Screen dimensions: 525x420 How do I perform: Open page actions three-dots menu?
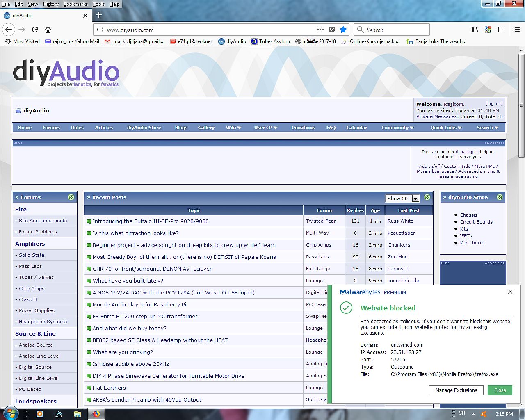pos(320,30)
